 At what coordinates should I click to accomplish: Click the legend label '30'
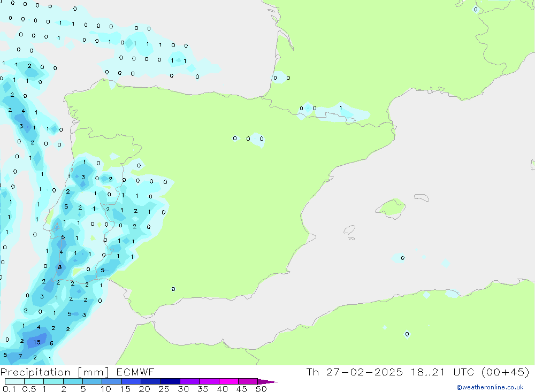(x=183, y=389)
